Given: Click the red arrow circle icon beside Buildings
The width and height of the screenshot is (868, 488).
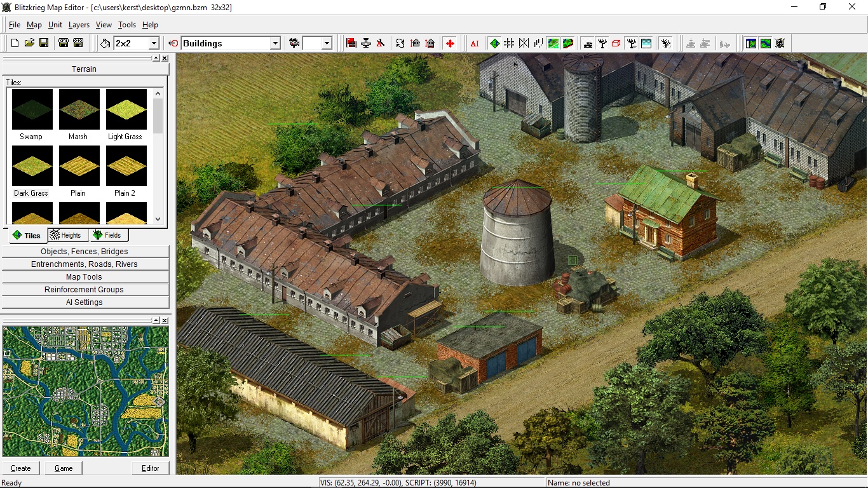Looking at the screenshot, I should click(x=173, y=43).
